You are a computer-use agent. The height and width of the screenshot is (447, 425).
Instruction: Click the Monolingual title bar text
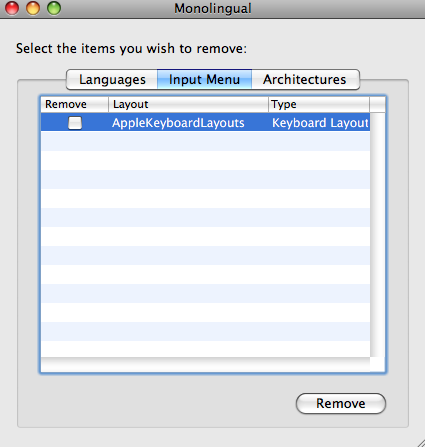[213, 8]
